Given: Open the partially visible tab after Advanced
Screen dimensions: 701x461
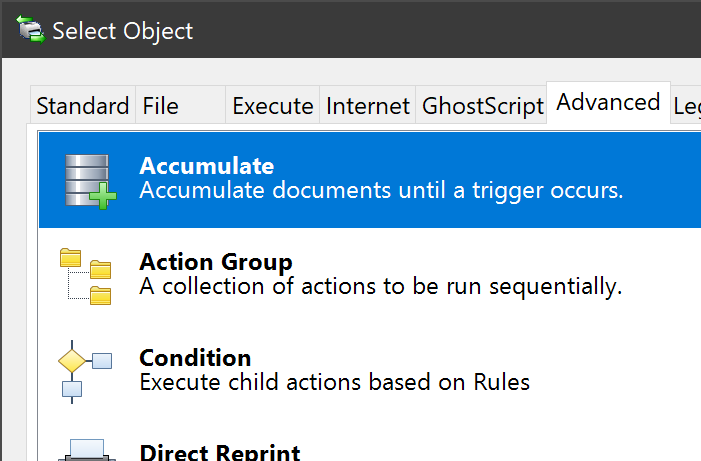Looking at the screenshot, I should click(x=687, y=106).
